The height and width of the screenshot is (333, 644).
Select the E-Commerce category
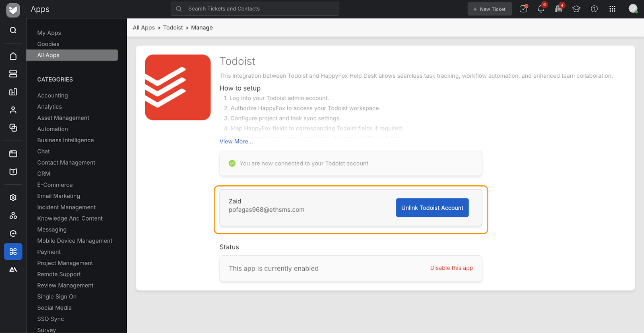click(55, 185)
